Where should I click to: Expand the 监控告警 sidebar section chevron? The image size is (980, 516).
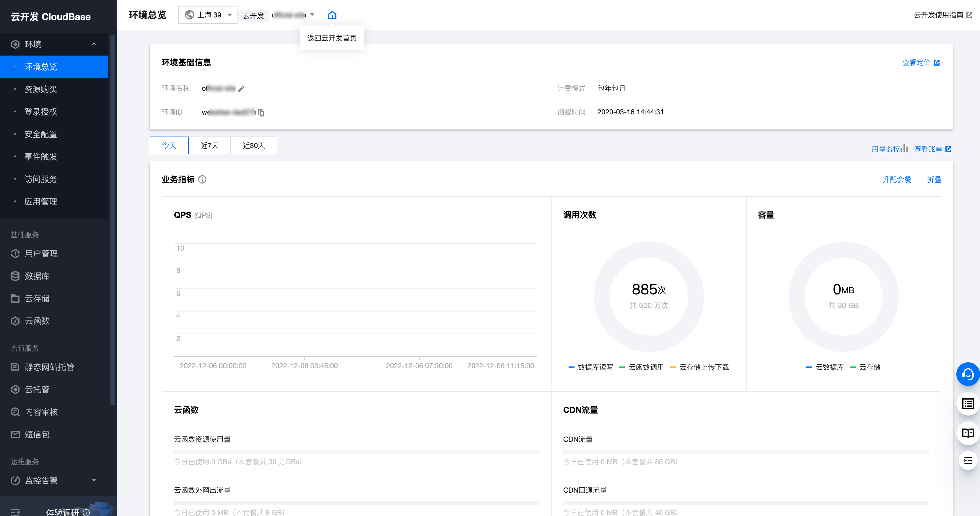[94, 480]
